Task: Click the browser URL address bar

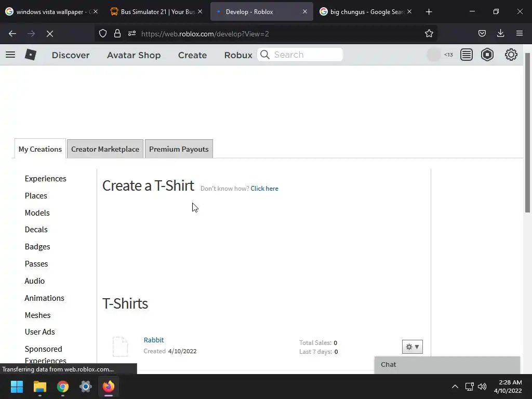Action: pos(265,34)
